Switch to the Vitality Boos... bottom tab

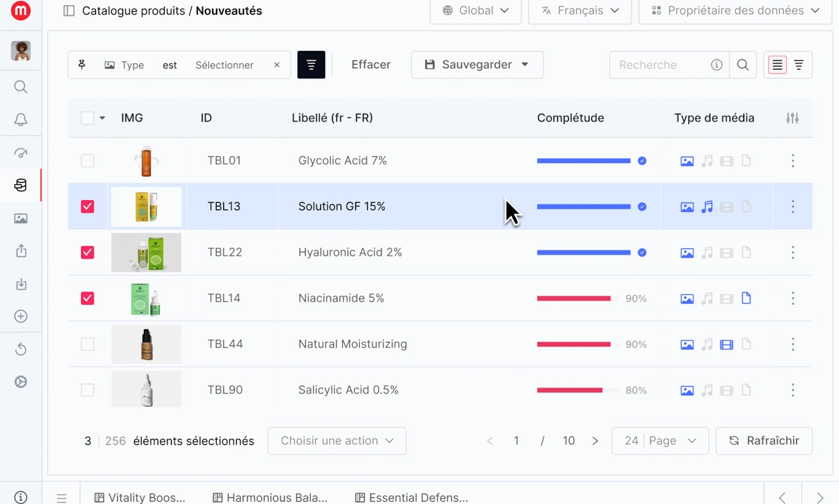pyautogui.click(x=140, y=497)
